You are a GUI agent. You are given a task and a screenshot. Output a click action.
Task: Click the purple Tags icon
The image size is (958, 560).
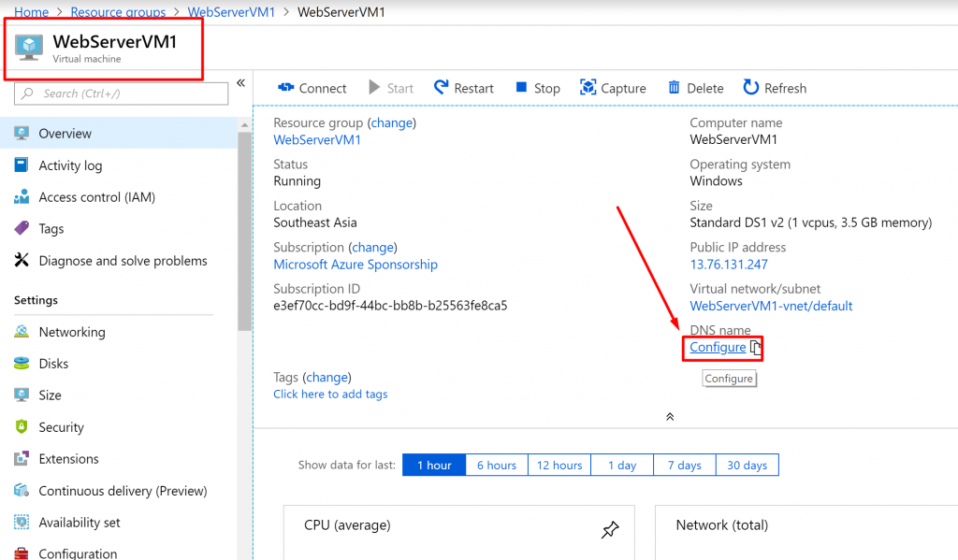tap(22, 228)
